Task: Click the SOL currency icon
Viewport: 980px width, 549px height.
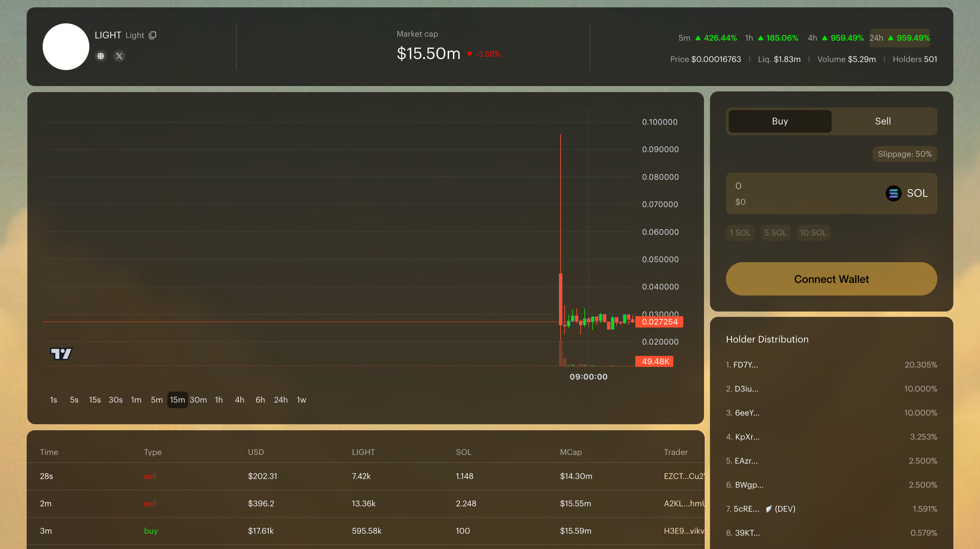Action: point(893,193)
